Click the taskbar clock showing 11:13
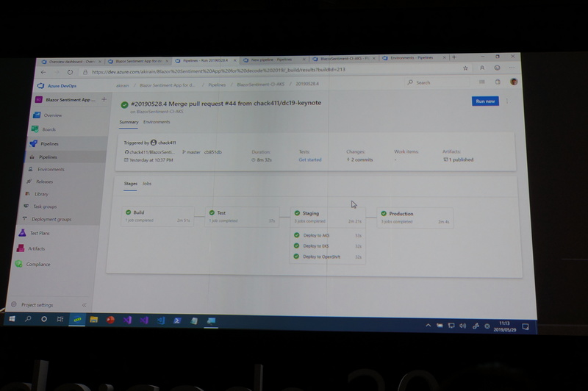The width and height of the screenshot is (588, 391). click(505, 326)
